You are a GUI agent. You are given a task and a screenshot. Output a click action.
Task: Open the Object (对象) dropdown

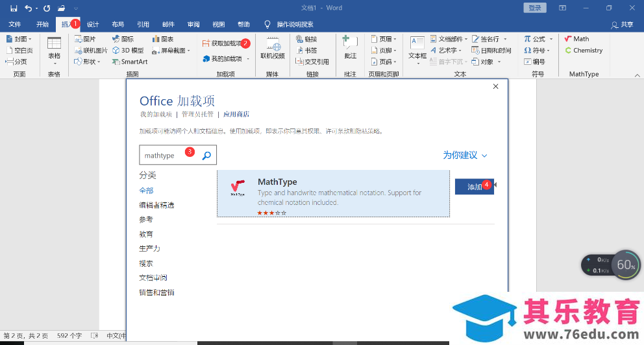(x=486, y=62)
